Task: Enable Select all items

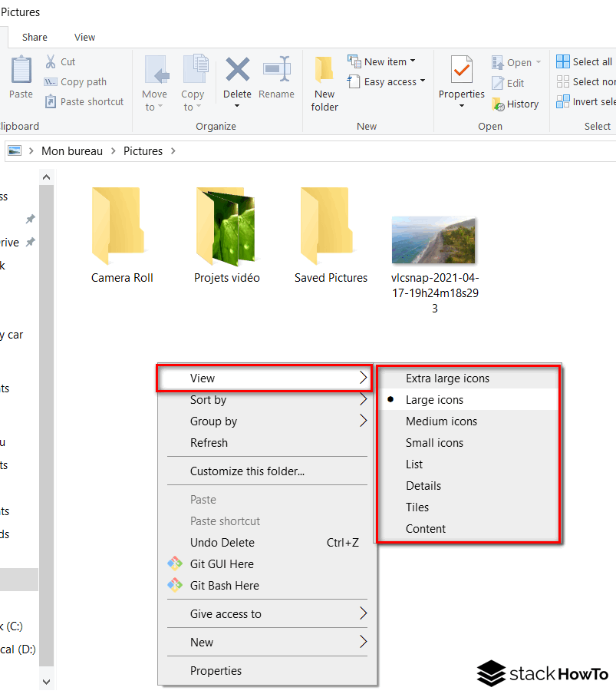Action: click(584, 61)
